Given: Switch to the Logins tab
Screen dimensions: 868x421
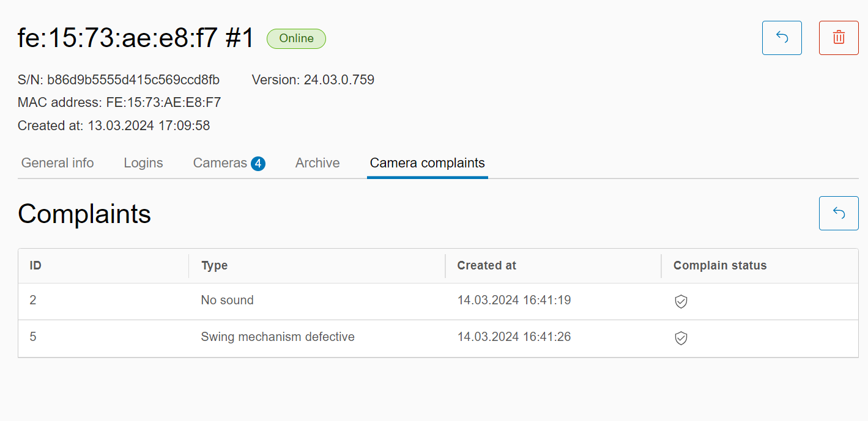Looking at the screenshot, I should tap(143, 163).
